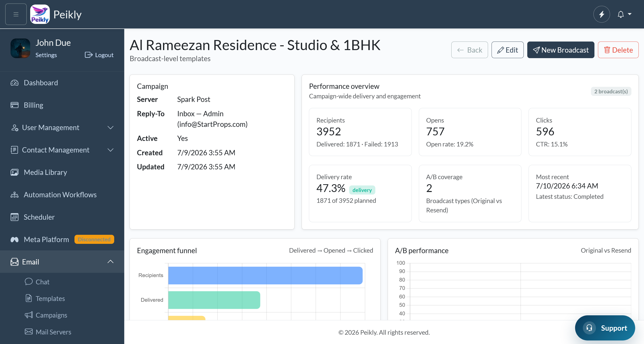Open user Settings link
Viewport: 644px width, 344px height.
46,55
